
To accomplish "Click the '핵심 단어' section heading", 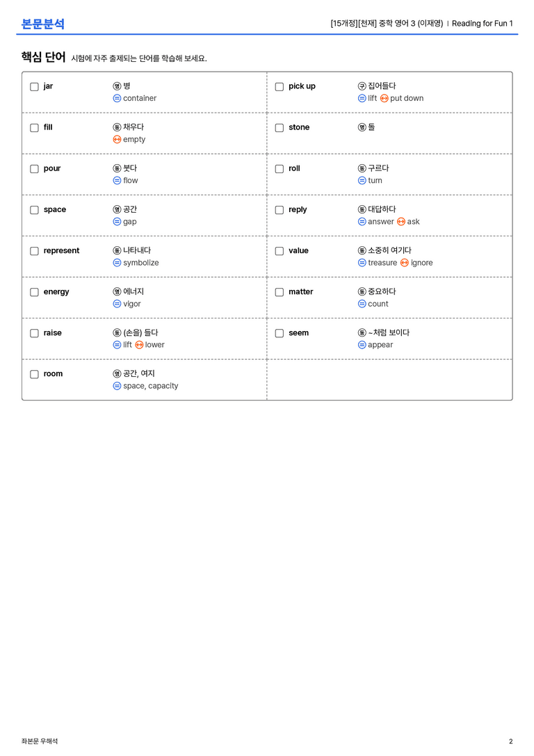I will pyautogui.click(x=43, y=57).
